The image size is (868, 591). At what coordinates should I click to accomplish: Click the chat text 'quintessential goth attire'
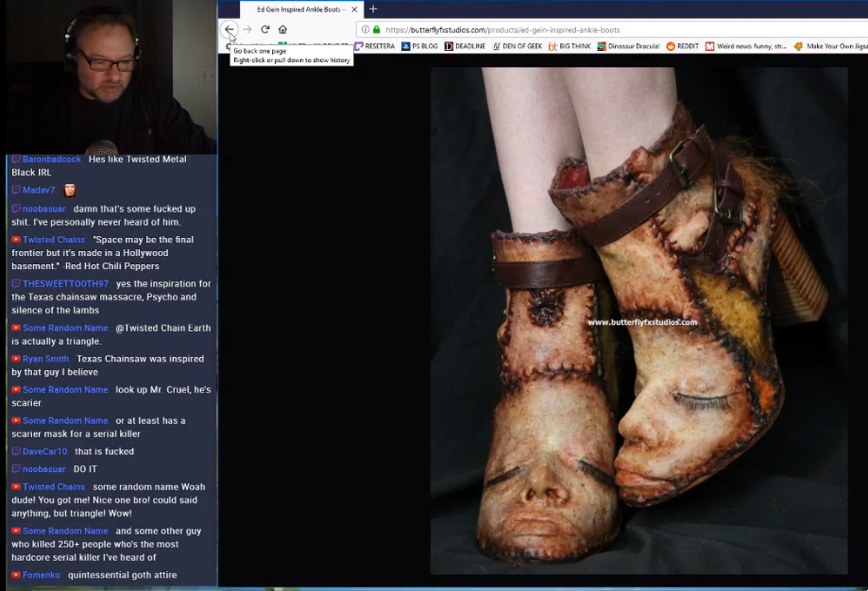pos(123,576)
